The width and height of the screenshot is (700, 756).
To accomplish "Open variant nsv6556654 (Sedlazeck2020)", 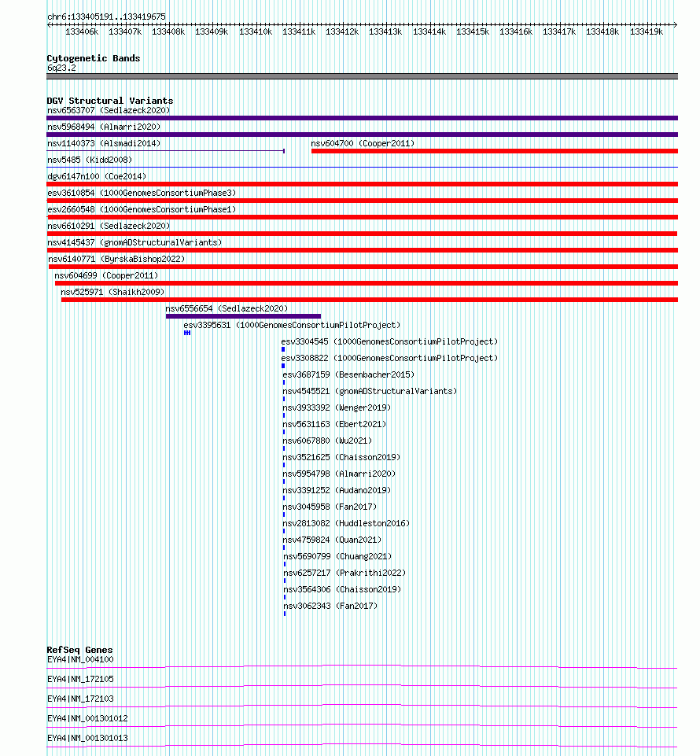I will point(227,308).
